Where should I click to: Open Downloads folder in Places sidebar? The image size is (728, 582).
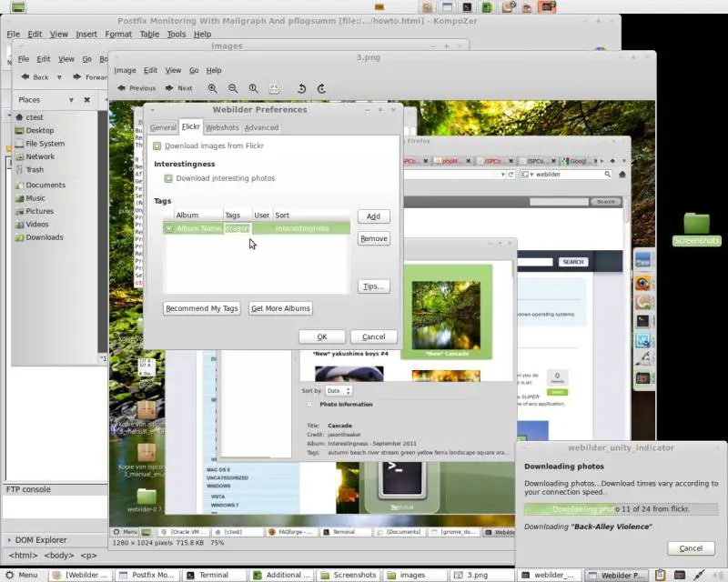pyautogui.click(x=39, y=237)
